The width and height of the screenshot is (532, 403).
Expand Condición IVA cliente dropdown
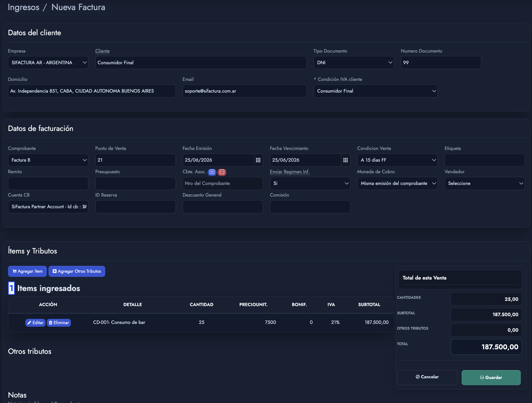(375, 91)
